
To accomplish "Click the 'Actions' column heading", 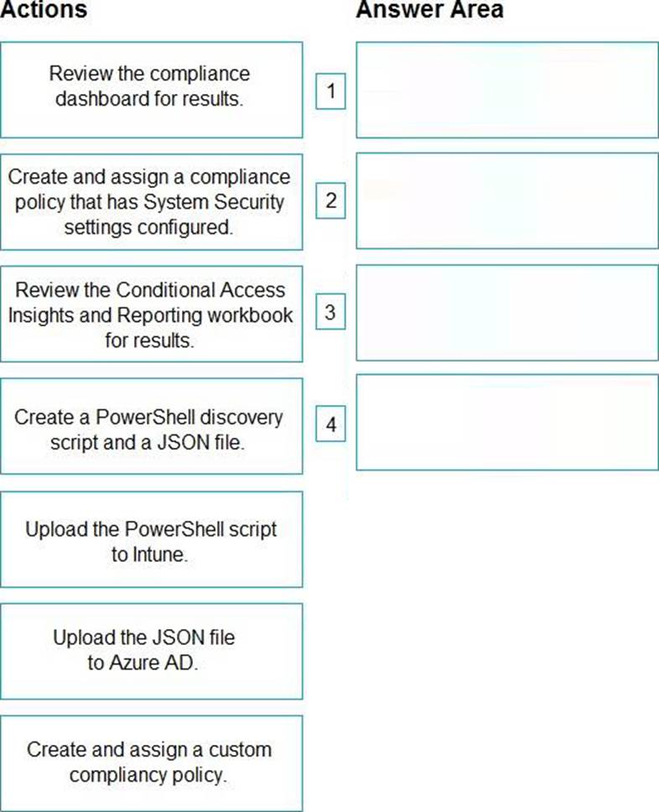I will pos(44,10).
